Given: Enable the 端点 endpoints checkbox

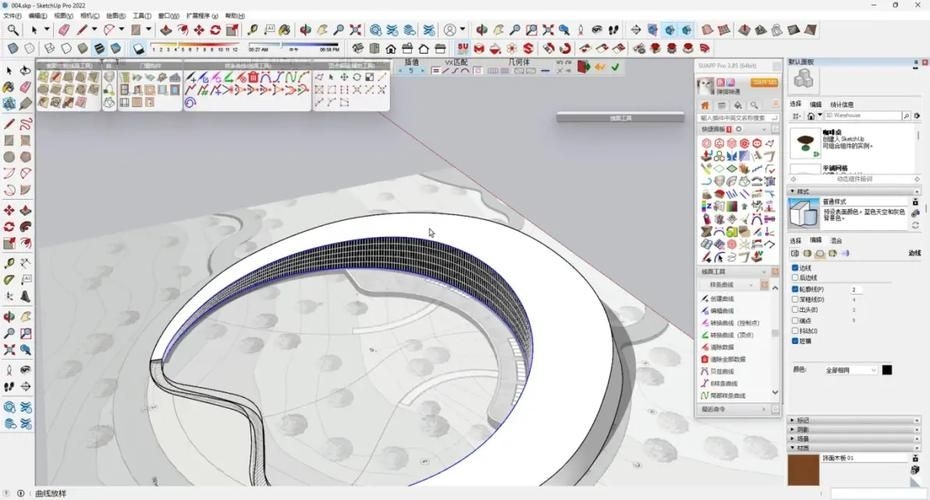Looking at the screenshot, I should (795, 320).
